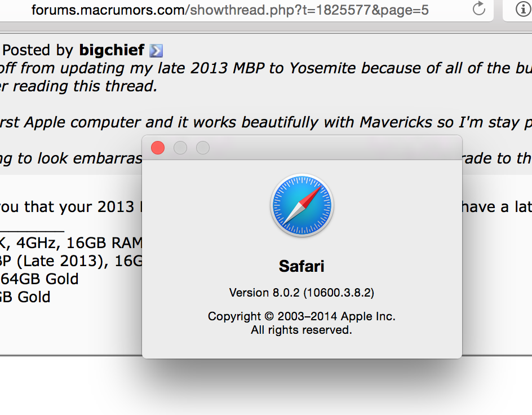Click the Safari URL address field

pyautogui.click(x=230, y=10)
